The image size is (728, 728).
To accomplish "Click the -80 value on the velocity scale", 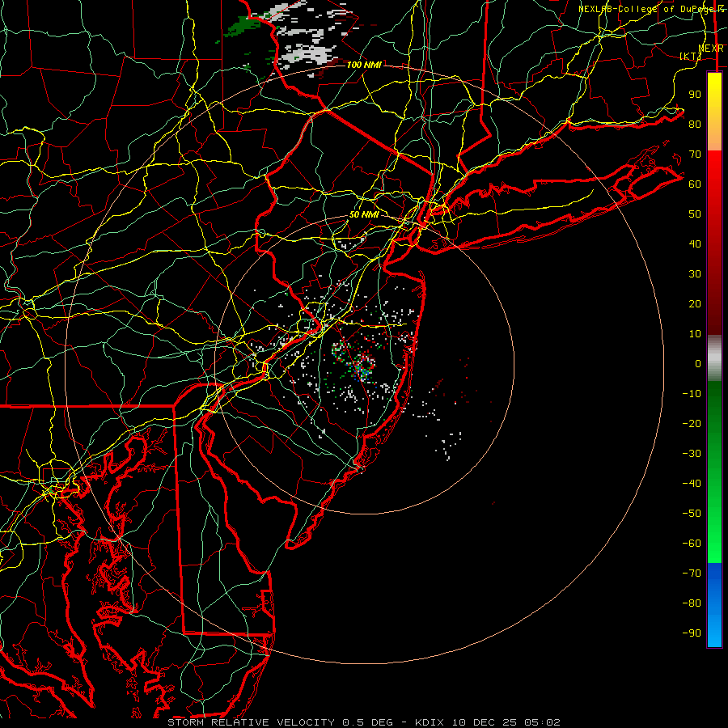I will coord(692,603).
